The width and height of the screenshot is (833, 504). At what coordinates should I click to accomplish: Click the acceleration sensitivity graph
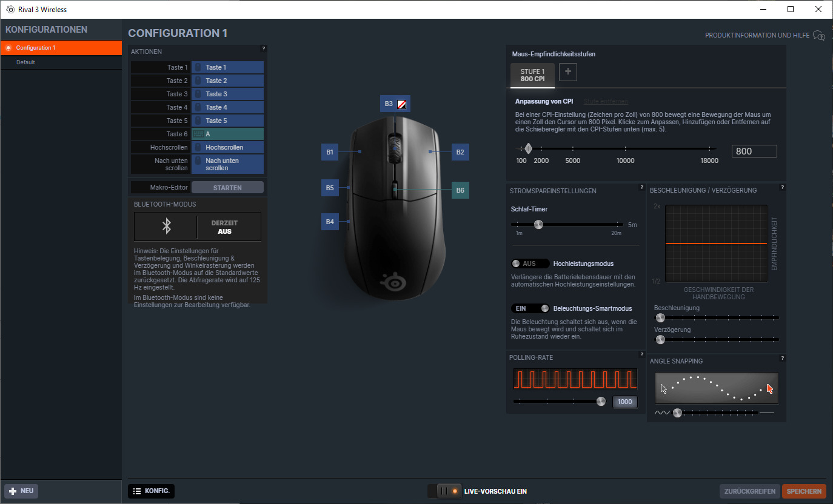(x=716, y=243)
